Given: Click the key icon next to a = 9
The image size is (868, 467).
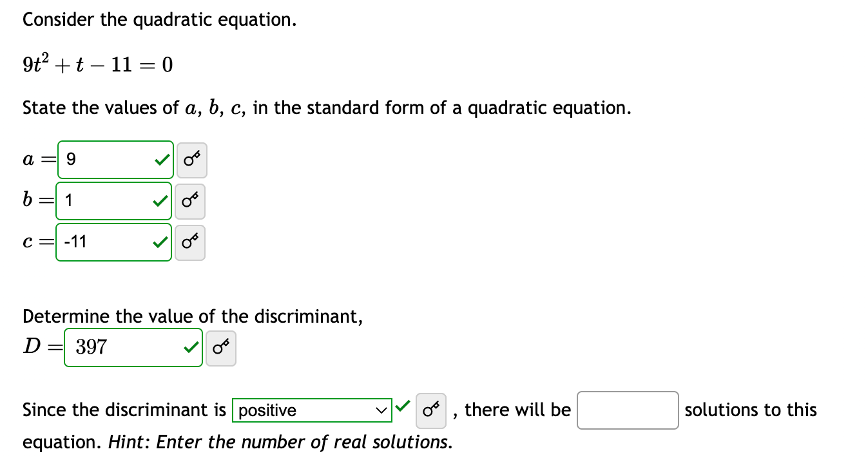Looking at the screenshot, I should 191,160.
